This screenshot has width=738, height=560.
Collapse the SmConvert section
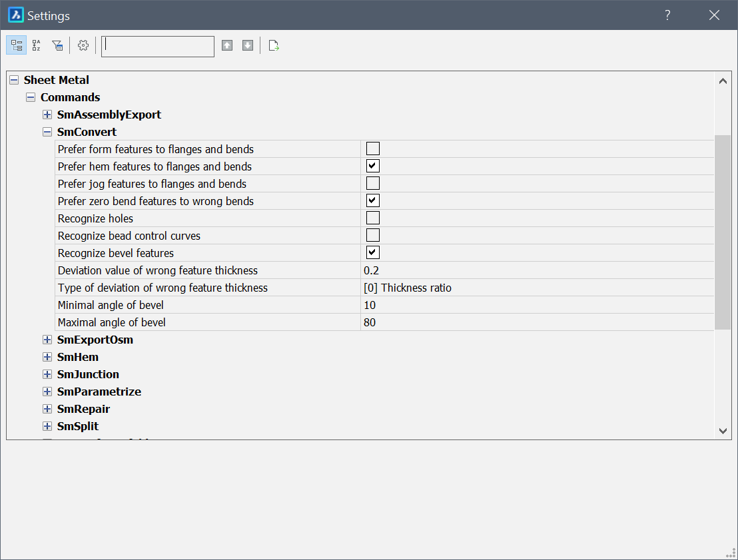pos(47,132)
